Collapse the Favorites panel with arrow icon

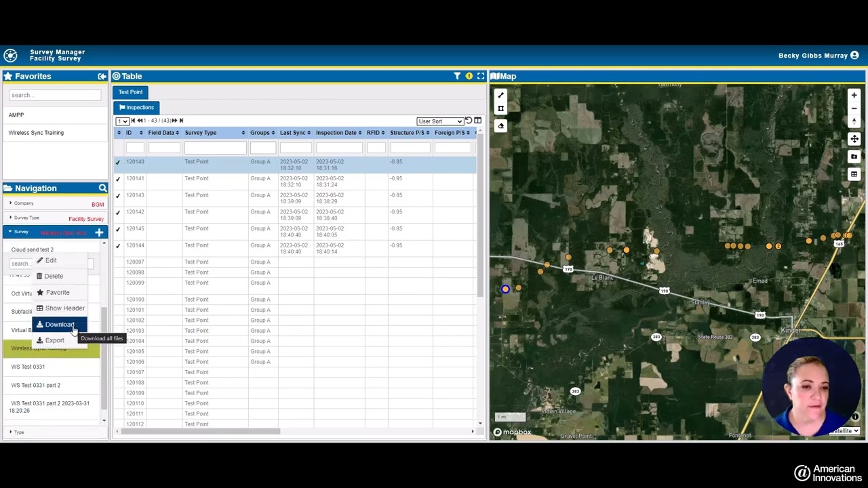102,77
